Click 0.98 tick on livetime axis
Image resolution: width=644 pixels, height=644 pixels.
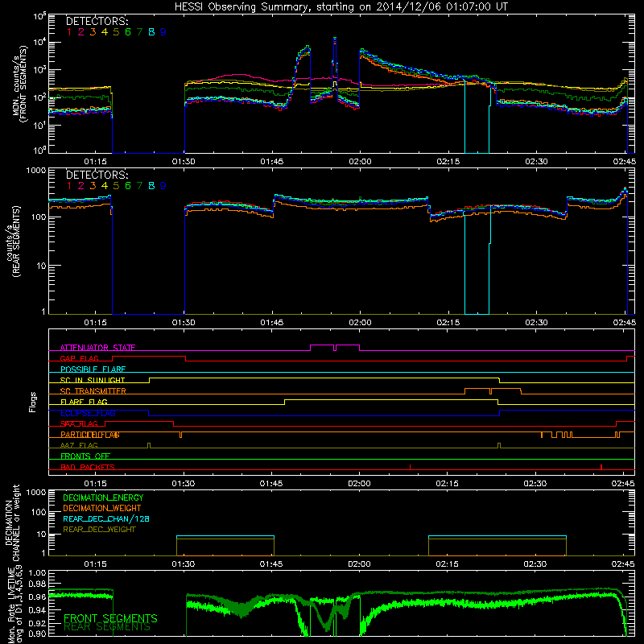click(x=38, y=584)
